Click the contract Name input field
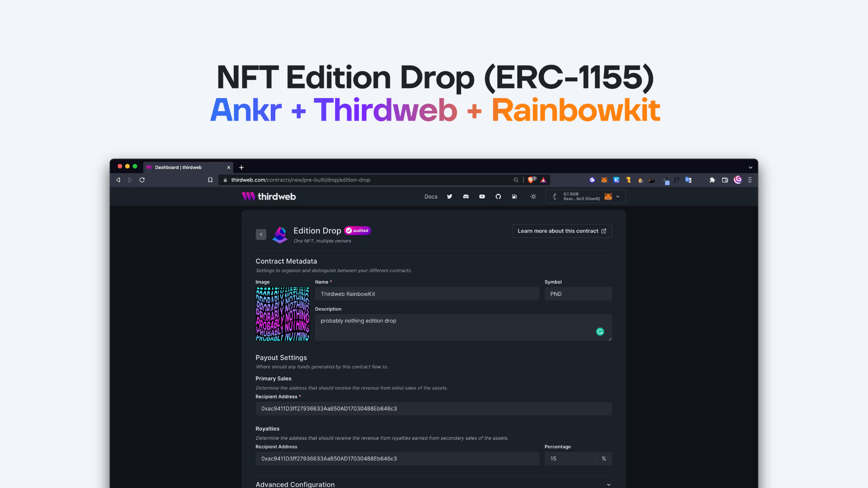Viewport: 868px width, 488px height. pos(427,294)
